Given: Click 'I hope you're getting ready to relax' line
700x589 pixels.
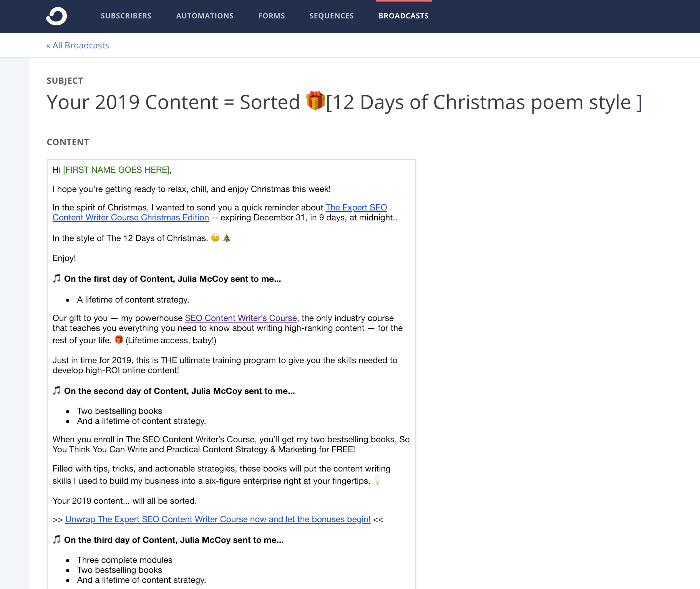Looking at the screenshot, I should pyautogui.click(x=191, y=189).
